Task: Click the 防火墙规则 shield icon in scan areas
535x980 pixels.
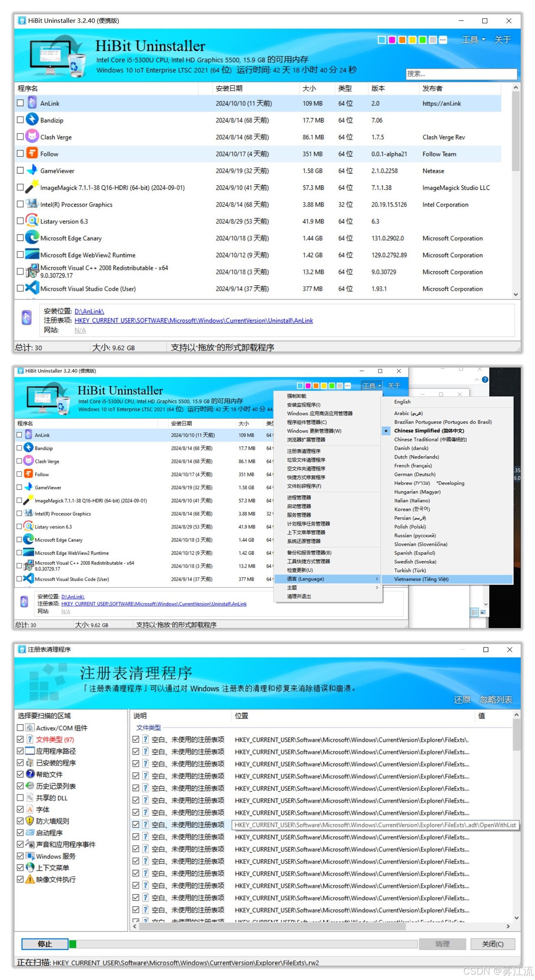Action: pos(30,821)
